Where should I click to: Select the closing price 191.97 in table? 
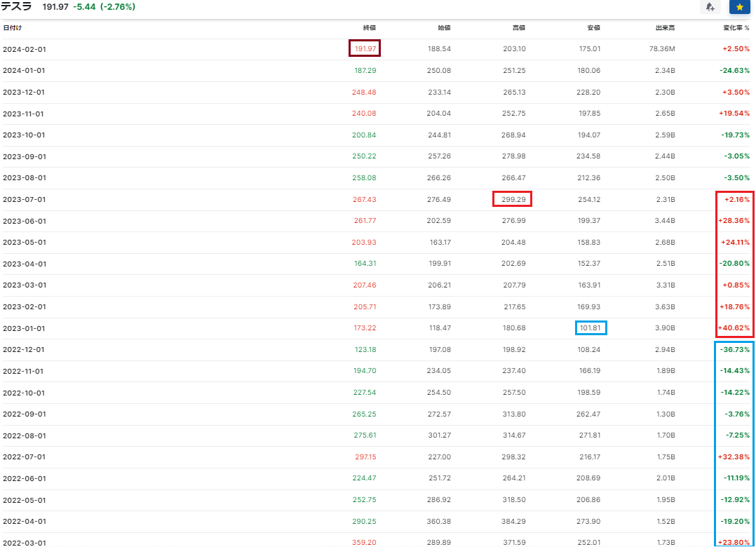tap(365, 48)
